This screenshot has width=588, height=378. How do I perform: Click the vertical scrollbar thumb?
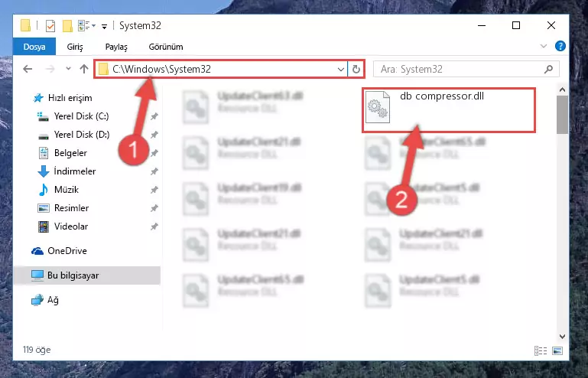tap(562, 115)
